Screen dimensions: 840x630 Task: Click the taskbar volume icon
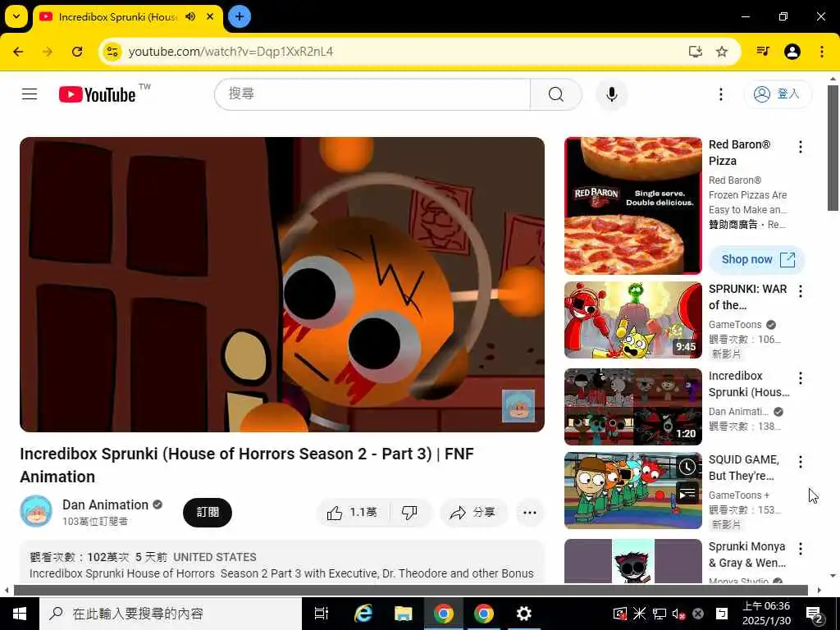pyautogui.click(x=678, y=614)
